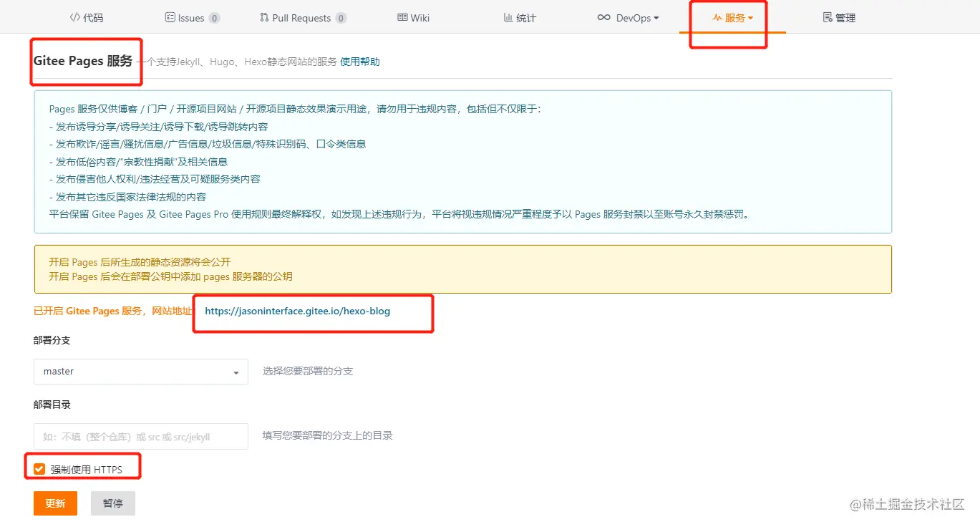Click the 发布侵害他人权利 rule line
The width and height of the screenshot is (980, 527).
tap(155, 179)
